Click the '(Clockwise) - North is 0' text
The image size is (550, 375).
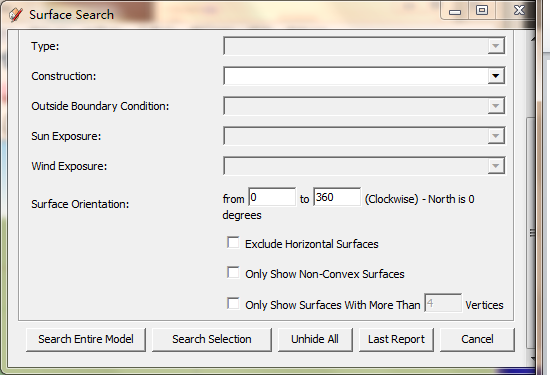pyautogui.click(x=420, y=199)
